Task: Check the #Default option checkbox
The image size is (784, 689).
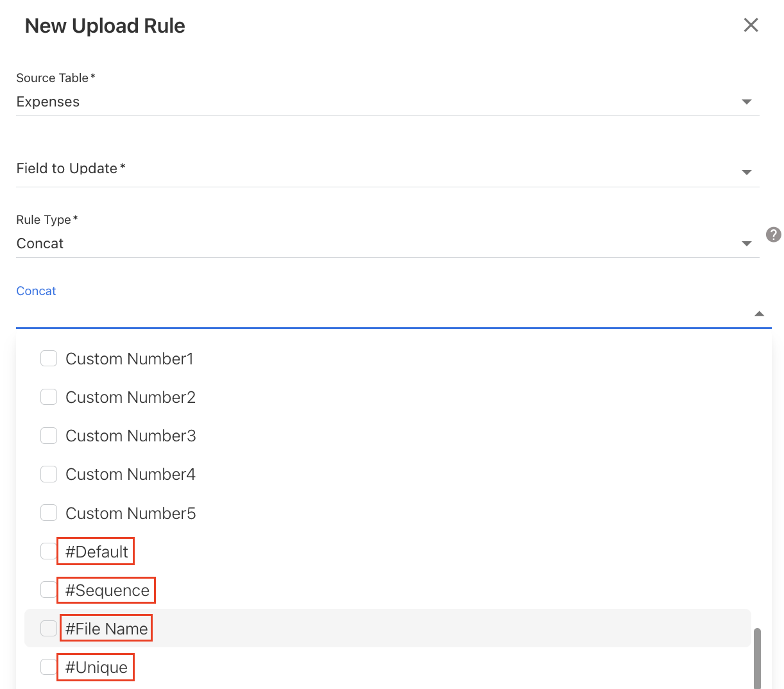Action: coord(49,552)
